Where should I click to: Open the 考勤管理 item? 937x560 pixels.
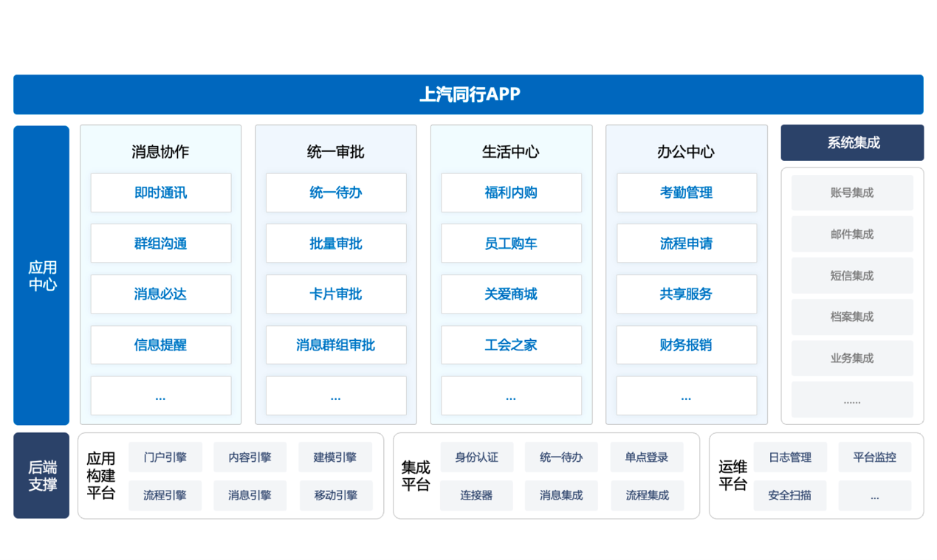[x=686, y=193]
